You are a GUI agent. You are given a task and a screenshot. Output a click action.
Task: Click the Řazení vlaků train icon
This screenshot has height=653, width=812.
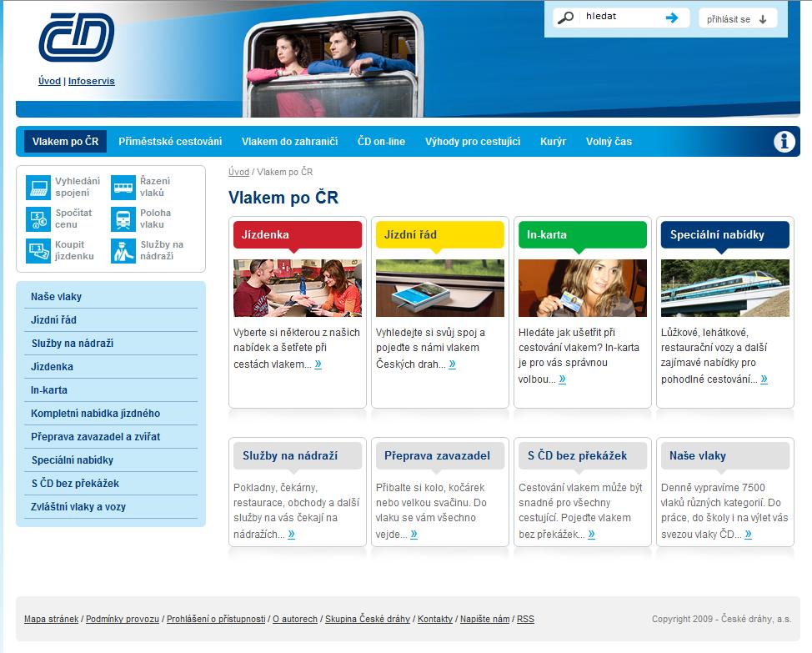pyautogui.click(x=123, y=187)
